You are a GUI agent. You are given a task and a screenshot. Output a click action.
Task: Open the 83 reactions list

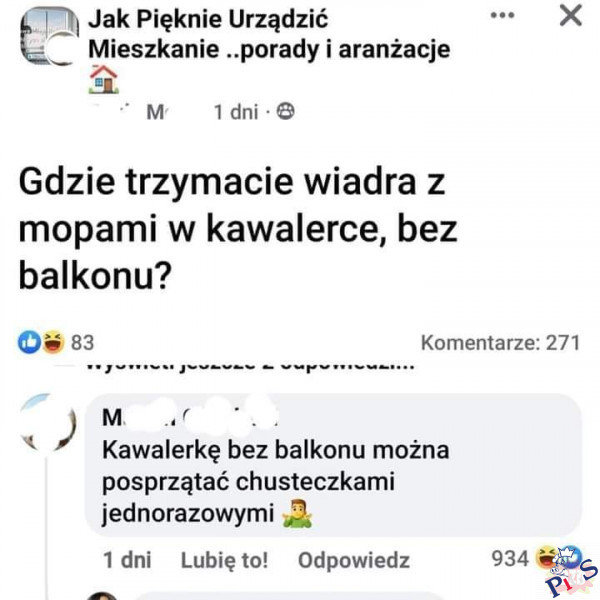[82, 342]
